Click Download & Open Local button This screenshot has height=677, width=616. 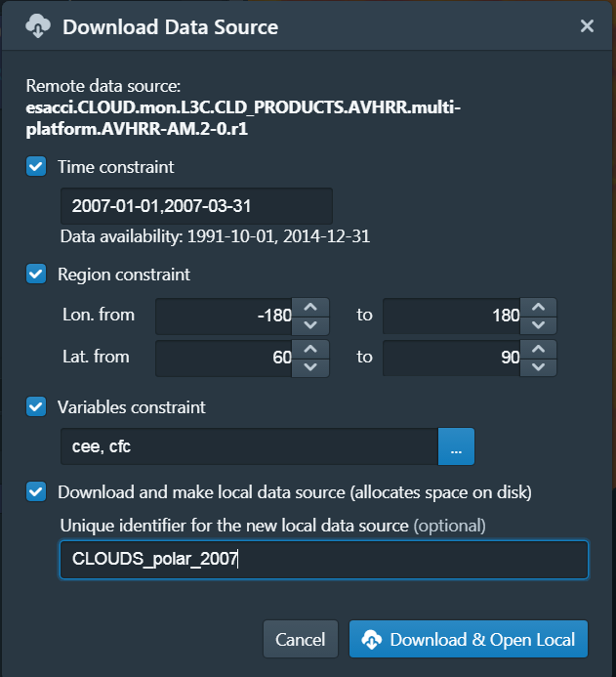point(469,639)
